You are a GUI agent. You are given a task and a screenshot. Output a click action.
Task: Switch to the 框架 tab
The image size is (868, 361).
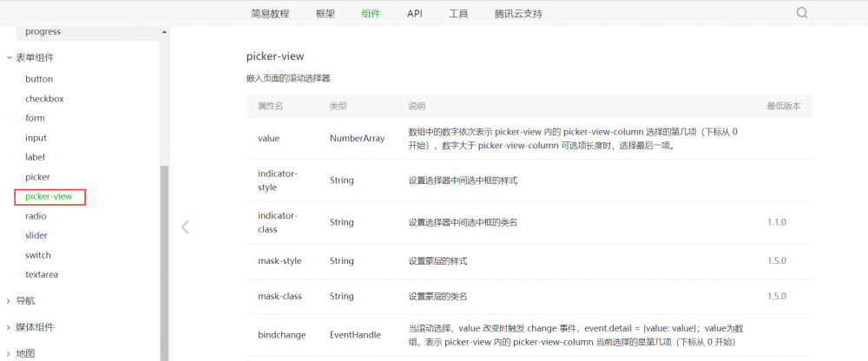click(x=325, y=14)
